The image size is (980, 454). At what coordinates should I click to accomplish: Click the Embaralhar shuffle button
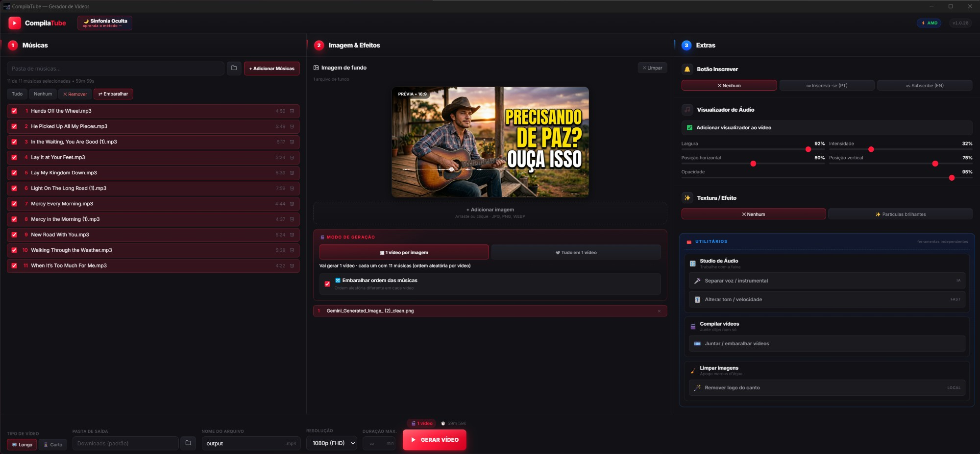(x=113, y=94)
